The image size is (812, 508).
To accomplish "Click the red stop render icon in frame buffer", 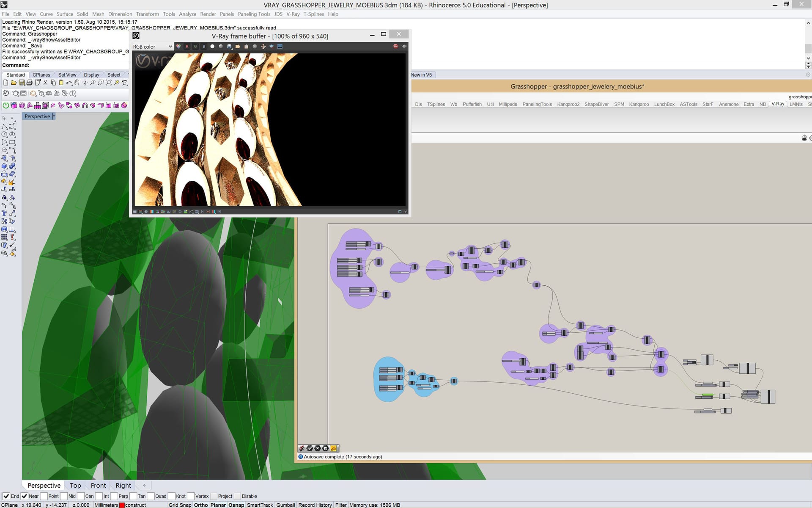I will tap(395, 46).
